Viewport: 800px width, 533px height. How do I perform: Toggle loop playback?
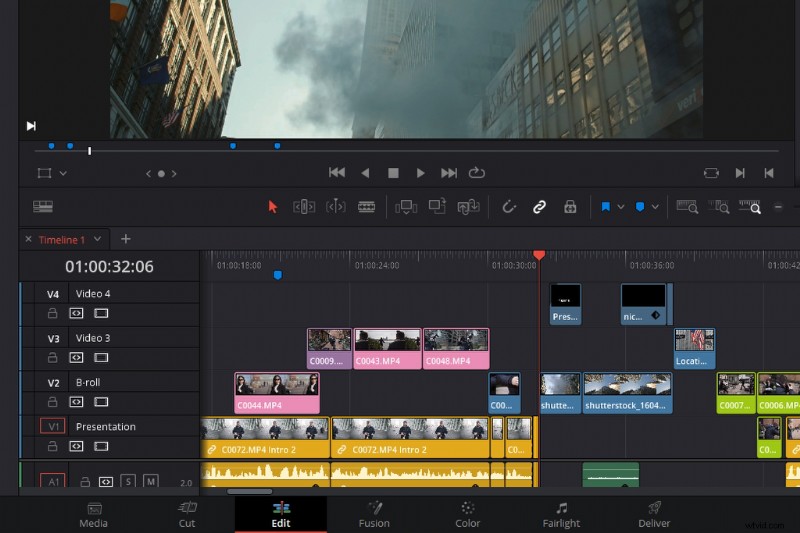[477, 173]
